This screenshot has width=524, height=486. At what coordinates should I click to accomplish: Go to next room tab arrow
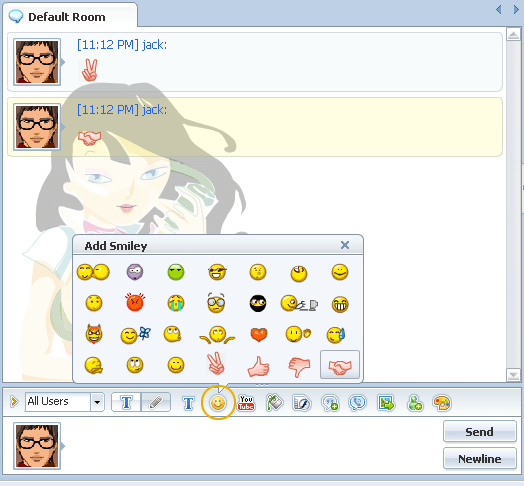click(516, 10)
